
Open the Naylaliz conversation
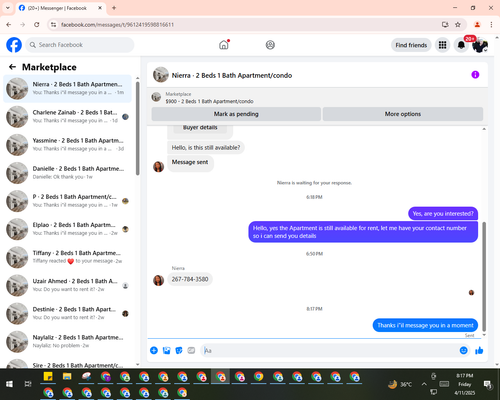67,342
